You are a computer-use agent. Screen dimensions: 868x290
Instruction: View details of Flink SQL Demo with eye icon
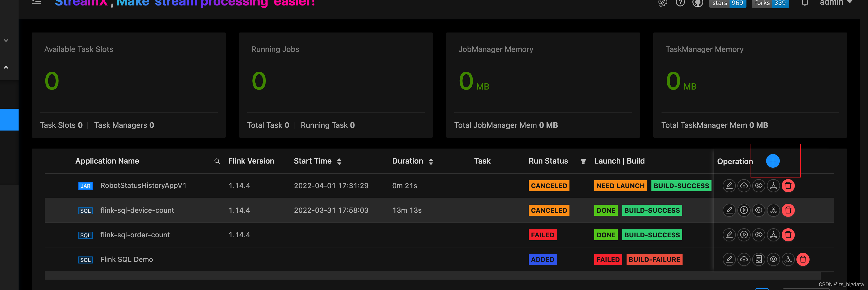coord(773,259)
